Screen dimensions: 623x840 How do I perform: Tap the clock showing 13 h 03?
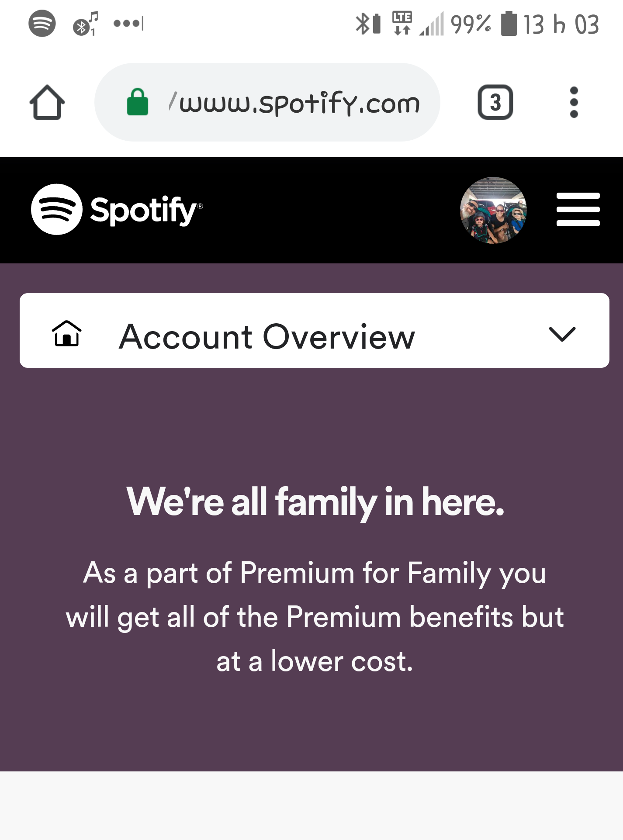point(561,24)
